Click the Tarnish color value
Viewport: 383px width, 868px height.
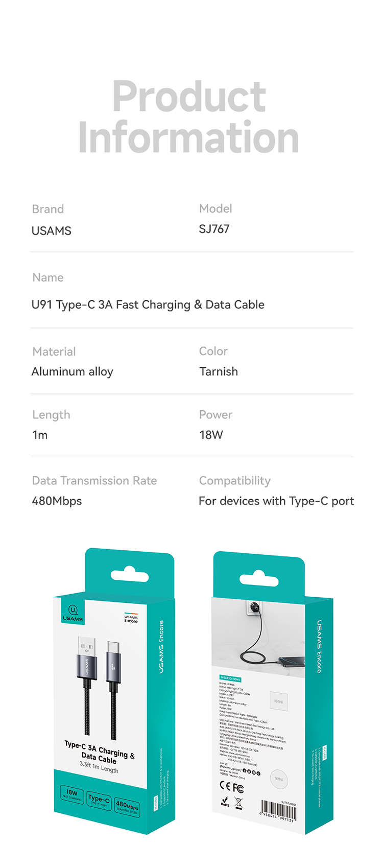pos(219,371)
